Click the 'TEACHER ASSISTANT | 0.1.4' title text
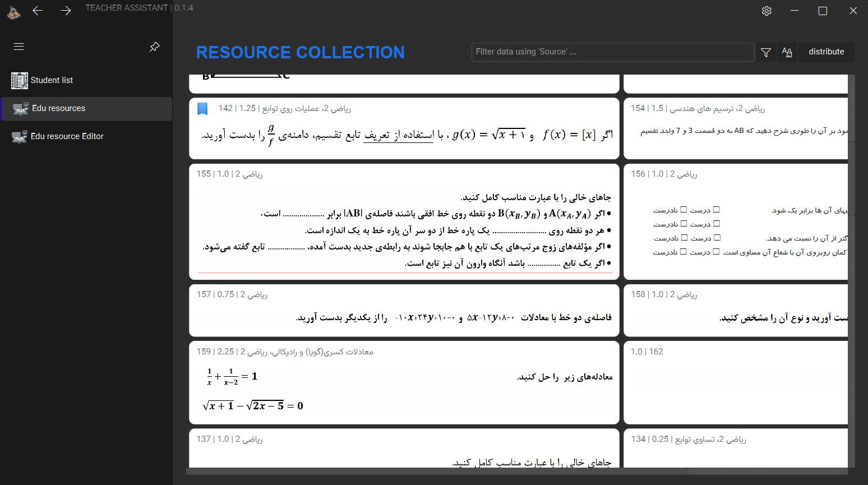This screenshot has width=868, height=485. [139, 8]
